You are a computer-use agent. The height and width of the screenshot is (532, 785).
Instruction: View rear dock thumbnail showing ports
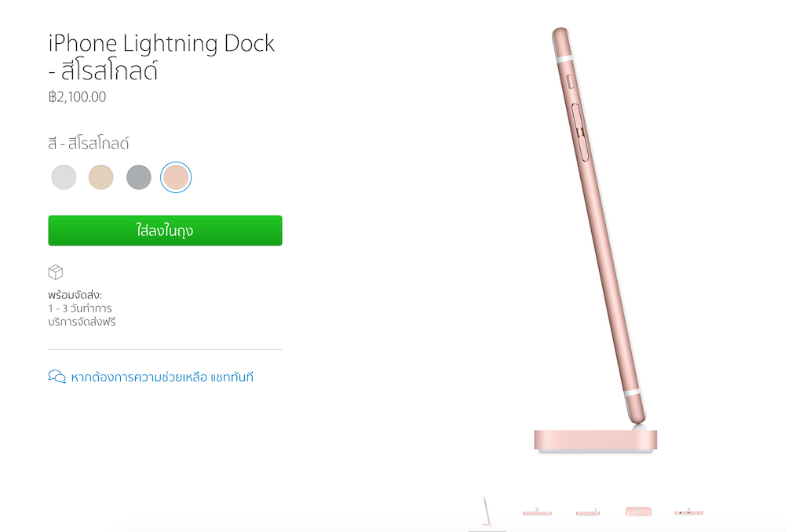pos(688,512)
